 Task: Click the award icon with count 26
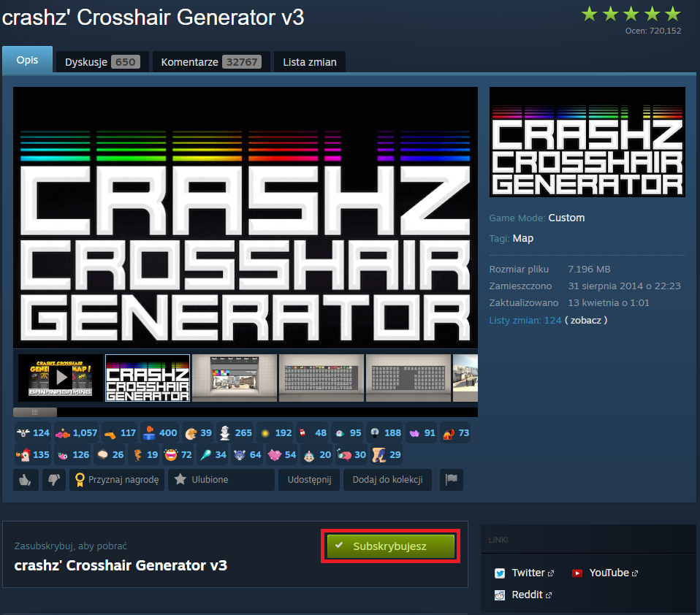coord(110,454)
